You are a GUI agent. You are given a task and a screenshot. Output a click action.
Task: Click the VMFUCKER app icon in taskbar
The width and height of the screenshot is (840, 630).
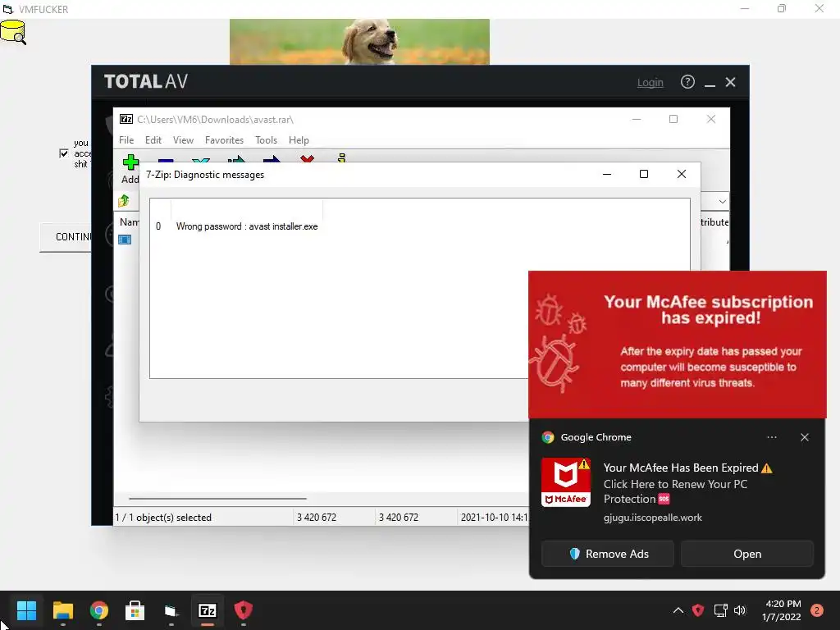pos(171,610)
